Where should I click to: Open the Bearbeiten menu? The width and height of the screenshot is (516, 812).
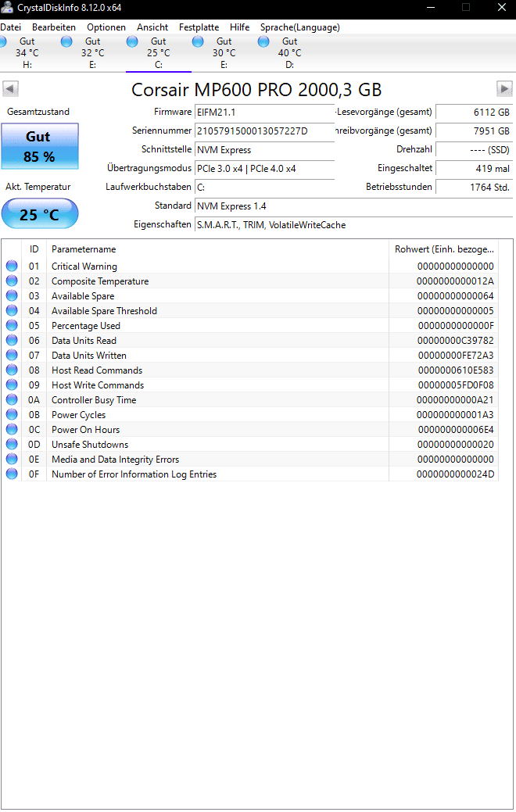(x=54, y=27)
